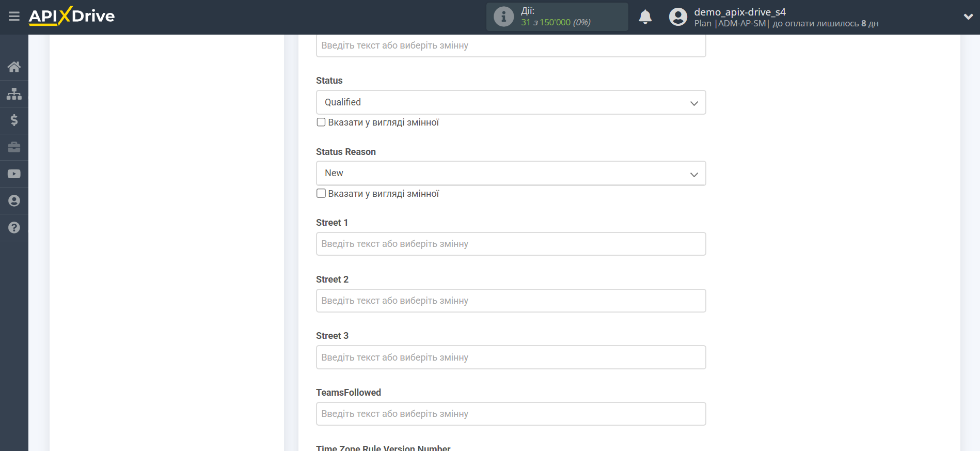980x451 pixels.
Task: Tick the variable checkbox under Status
Action: [321, 122]
